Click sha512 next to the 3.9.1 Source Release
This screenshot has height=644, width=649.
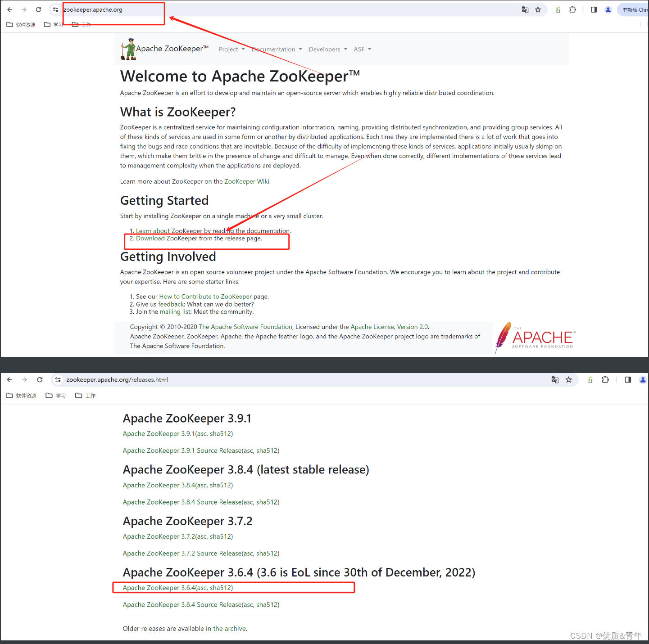coord(267,450)
